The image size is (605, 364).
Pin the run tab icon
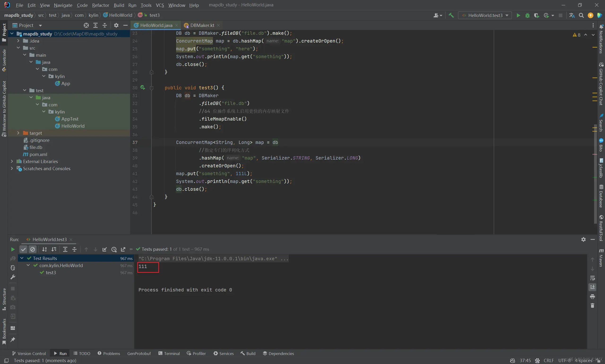click(13, 339)
